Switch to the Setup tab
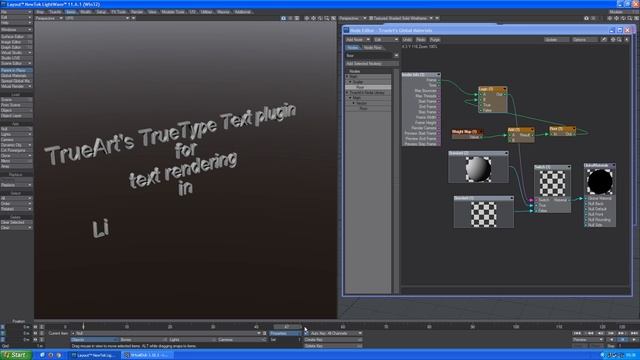640x360 pixels. [x=101, y=12]
